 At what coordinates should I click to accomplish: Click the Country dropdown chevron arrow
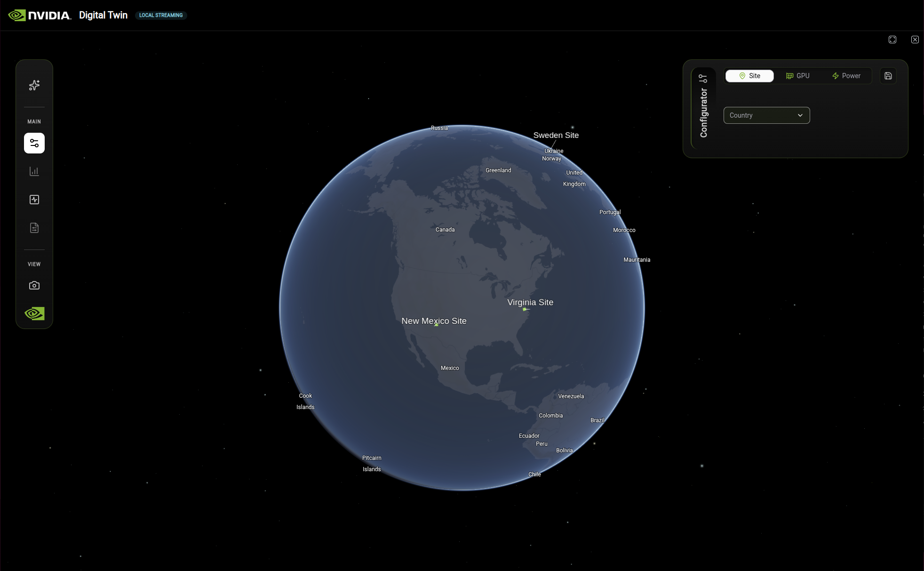tap(800, 115)
